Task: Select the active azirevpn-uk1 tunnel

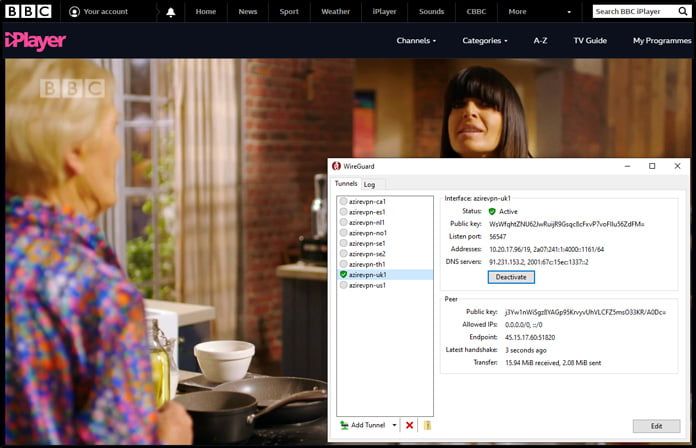Action: tap(384, 275)
